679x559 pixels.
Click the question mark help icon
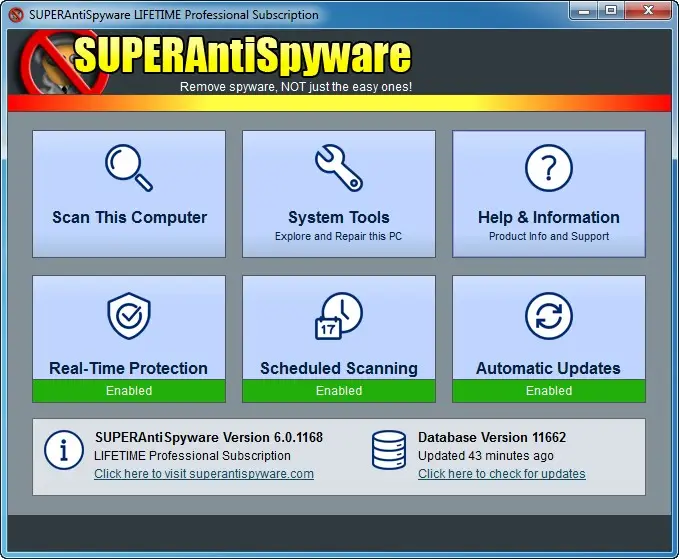(549, 168)
